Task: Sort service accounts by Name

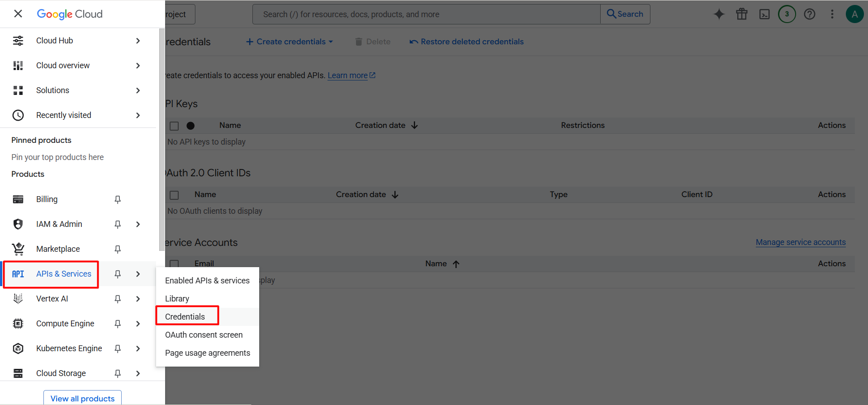Action: [x=442, y=264]
